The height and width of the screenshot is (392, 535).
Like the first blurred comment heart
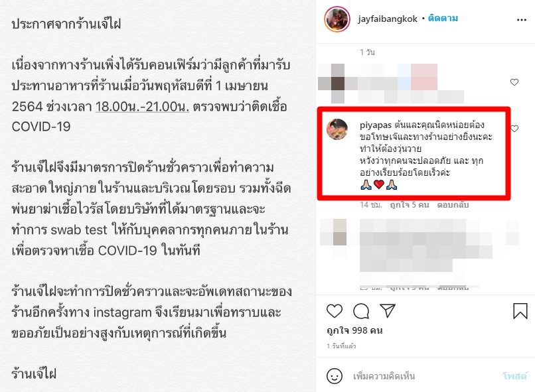514,82
